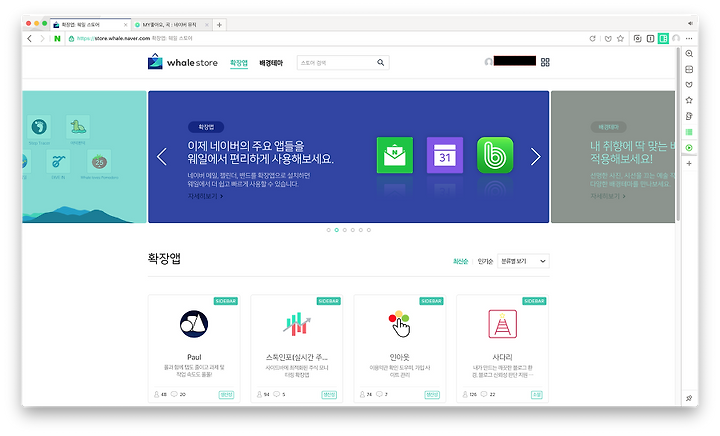
Task: Click the whale store logo
Action: pos(182,62)
